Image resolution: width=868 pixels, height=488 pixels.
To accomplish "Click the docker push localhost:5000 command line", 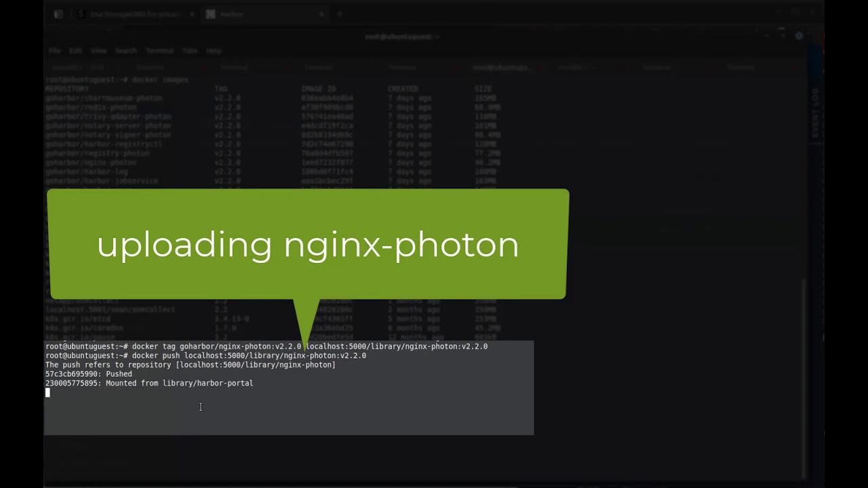I will [205, 355].
